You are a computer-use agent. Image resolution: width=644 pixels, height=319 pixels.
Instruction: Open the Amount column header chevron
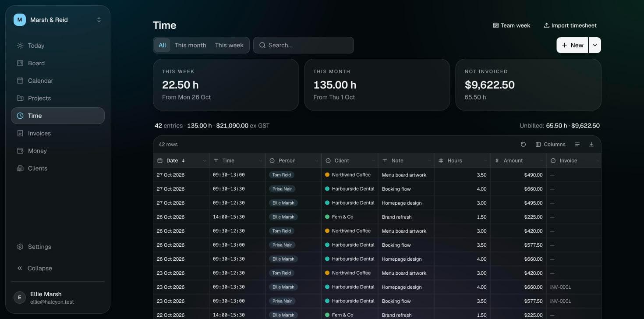541,161
